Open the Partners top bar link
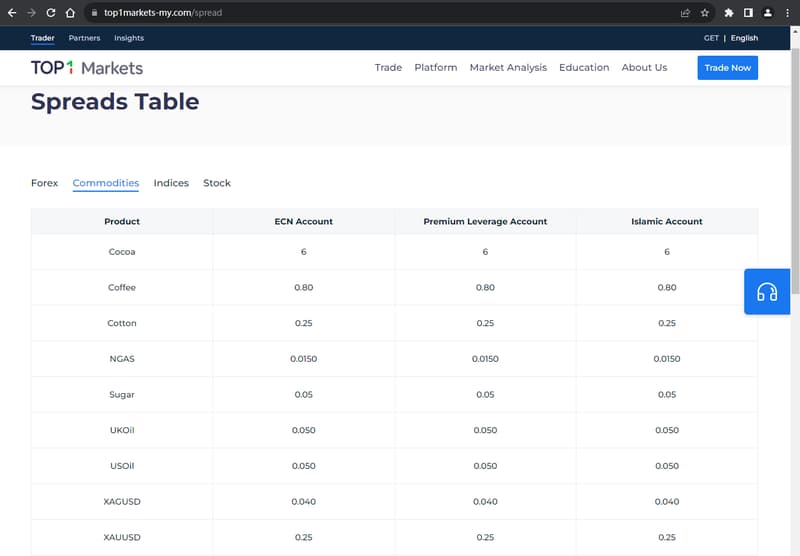 84,38
